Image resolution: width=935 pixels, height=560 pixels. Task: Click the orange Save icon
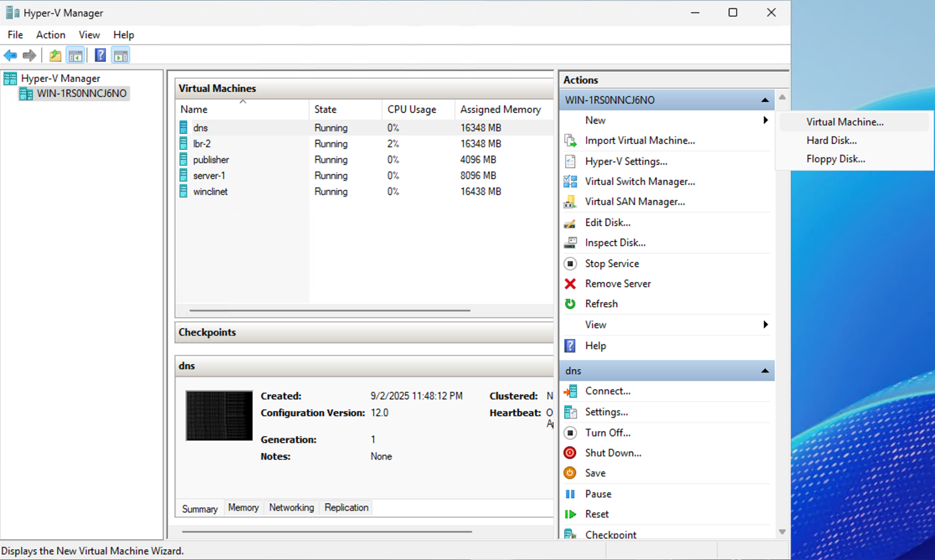570,473
